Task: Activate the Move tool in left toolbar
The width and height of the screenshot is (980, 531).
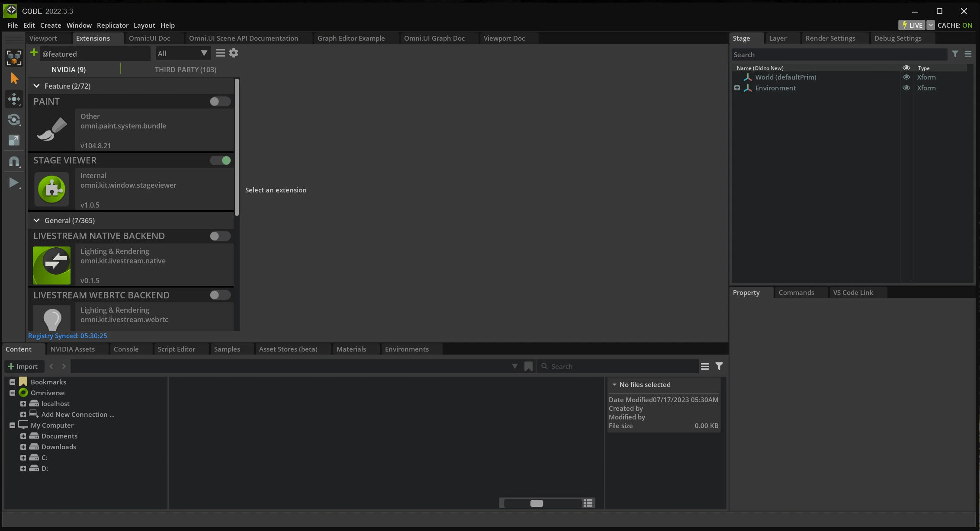Action: point(14,99)
